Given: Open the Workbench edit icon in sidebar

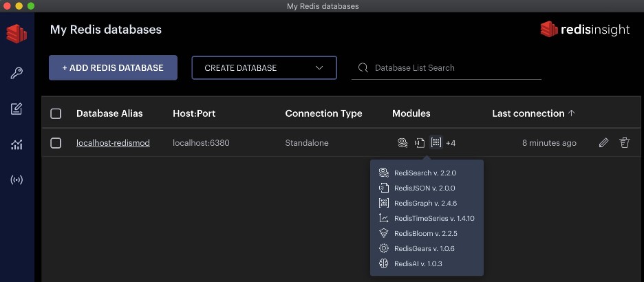Looking at the screenshot, I should click(x=17, y=109).
